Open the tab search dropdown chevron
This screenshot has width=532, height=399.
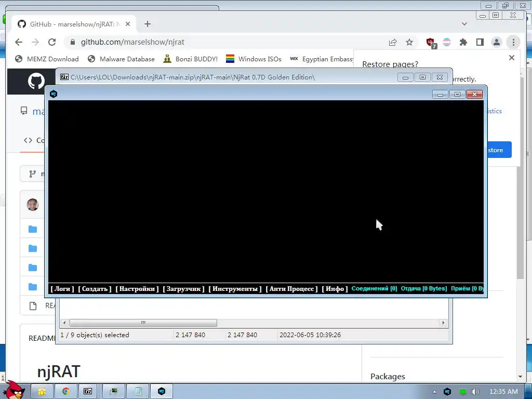pos(464,24)
